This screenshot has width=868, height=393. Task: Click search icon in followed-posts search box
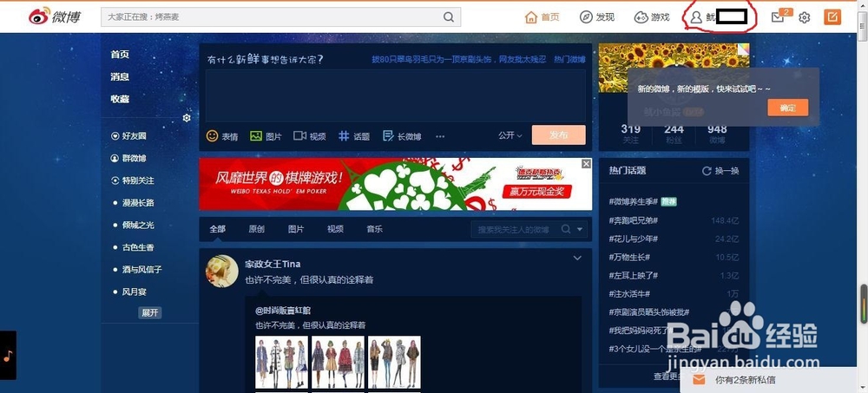[x=566, y=229]
